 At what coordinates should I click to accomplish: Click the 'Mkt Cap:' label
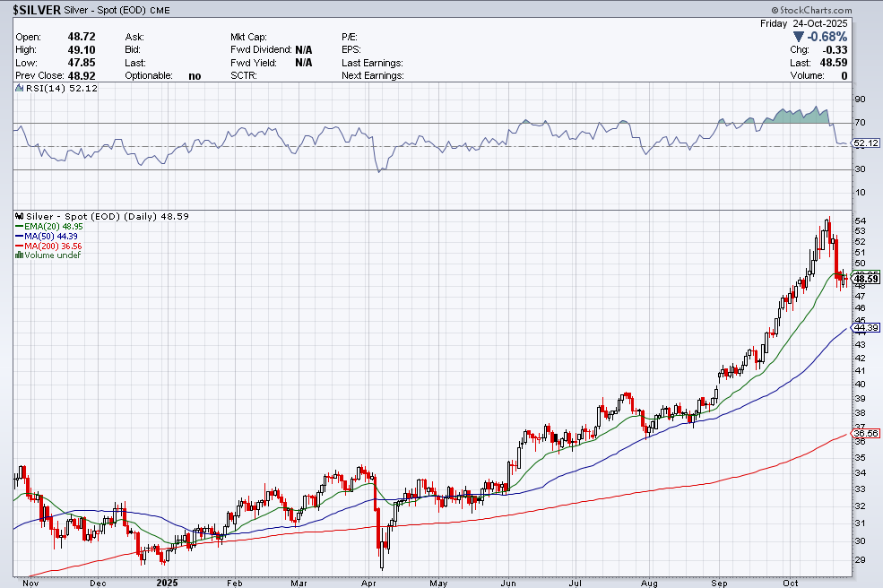coord(248,37)
